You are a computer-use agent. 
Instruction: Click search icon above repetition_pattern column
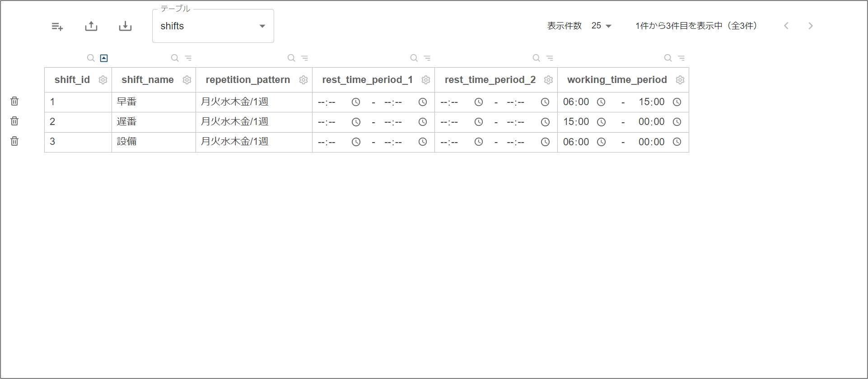coord(291,58)
